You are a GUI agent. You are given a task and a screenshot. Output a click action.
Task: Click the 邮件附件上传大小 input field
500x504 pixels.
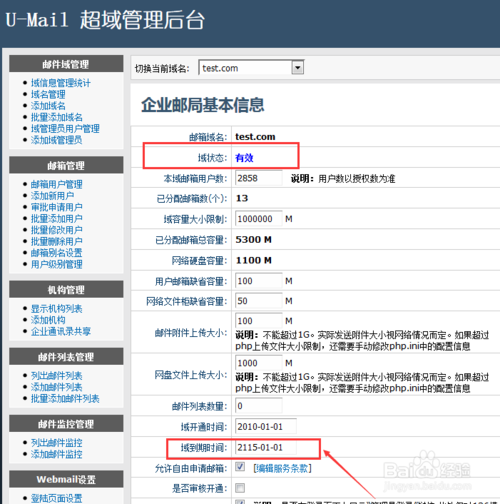click(x=259, y=321)
